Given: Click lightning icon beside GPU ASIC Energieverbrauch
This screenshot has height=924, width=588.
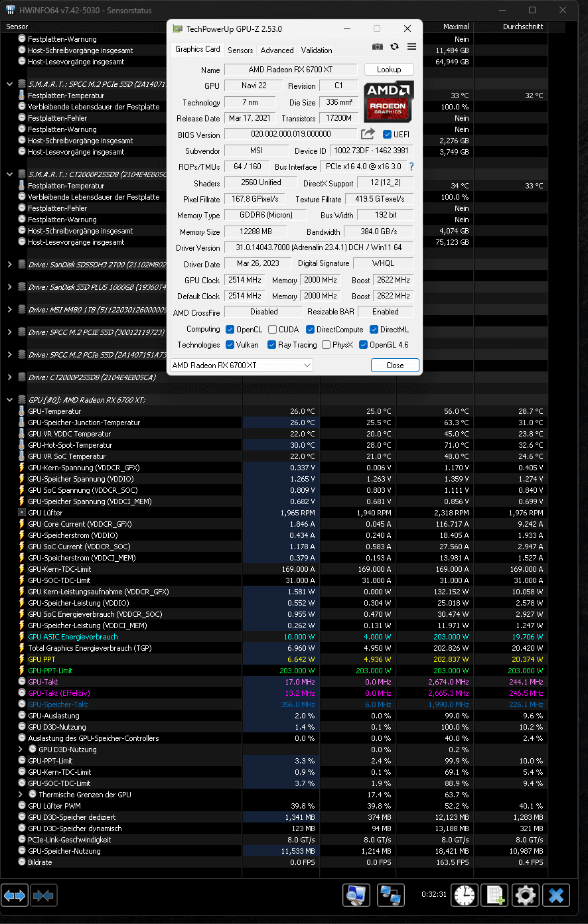Looking at the screenshot, I should click(x=22, y=637).
